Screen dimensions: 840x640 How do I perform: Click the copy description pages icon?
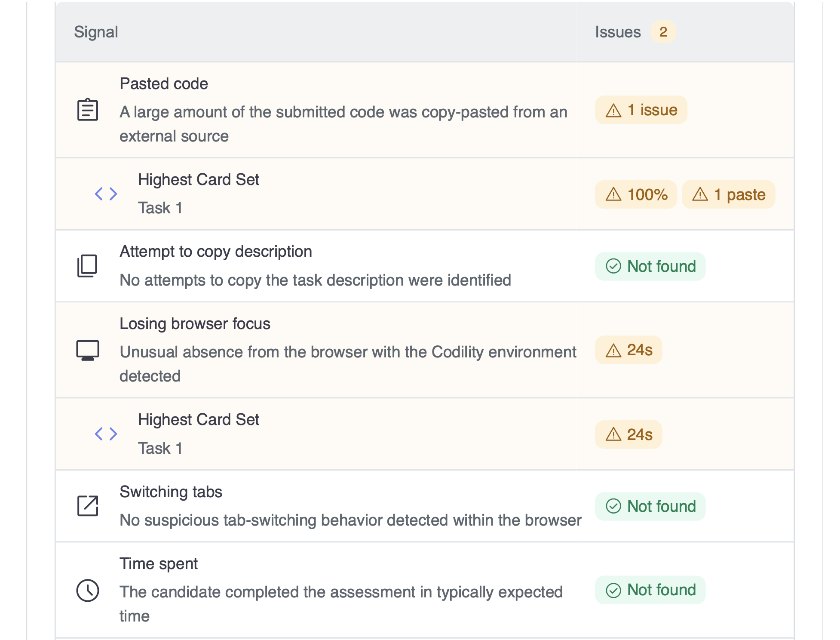87,266
